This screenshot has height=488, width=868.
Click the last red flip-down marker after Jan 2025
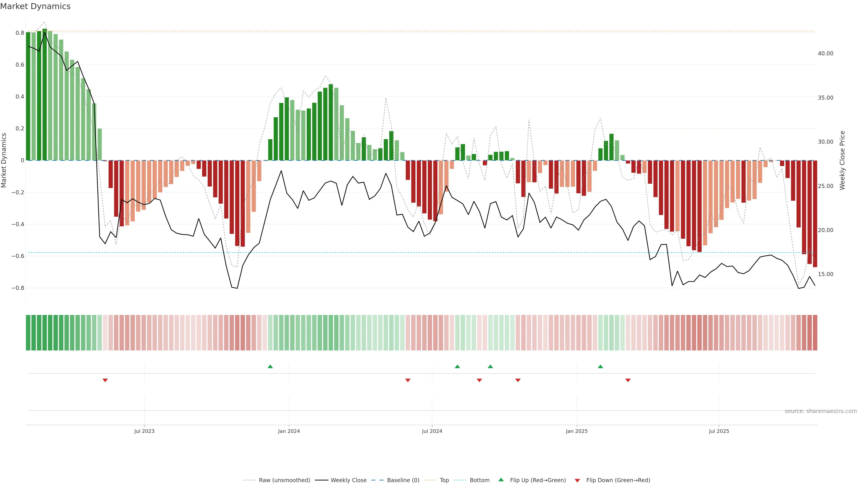coord(628,380)
